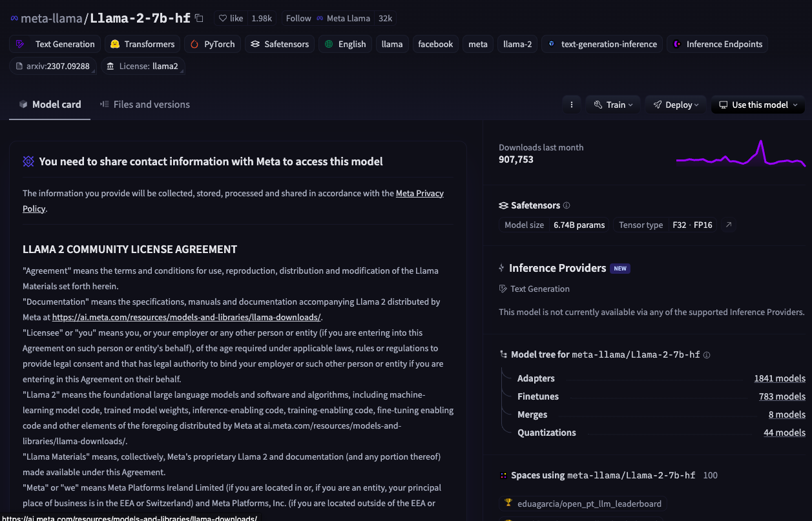Viewport: 812px width, 521px height.
Task: Open the 1841 Adapters models link
Action: coord(780,378)
